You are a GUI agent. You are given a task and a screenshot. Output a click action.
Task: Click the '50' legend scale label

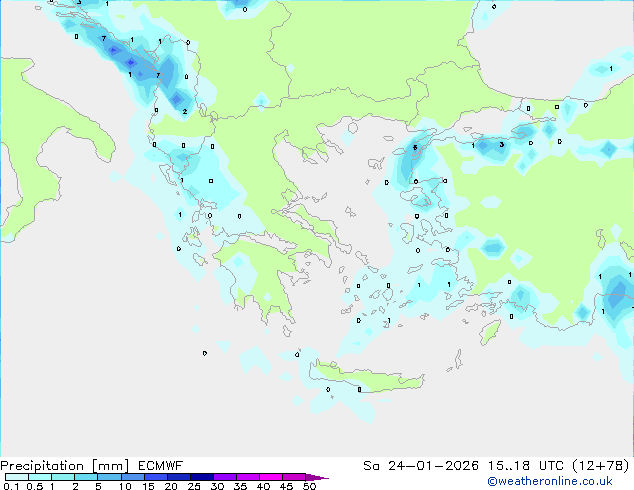[x=309, y=486]
